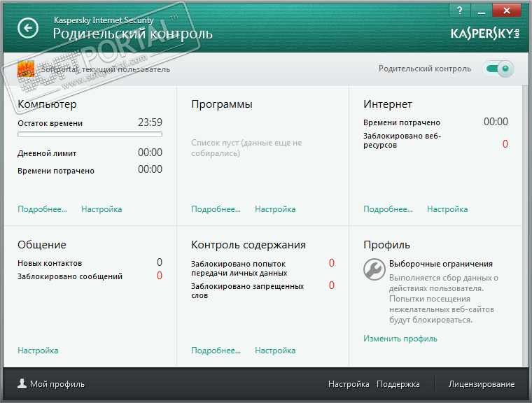Click the person icon beside Мой профиль

pos(22,383)
